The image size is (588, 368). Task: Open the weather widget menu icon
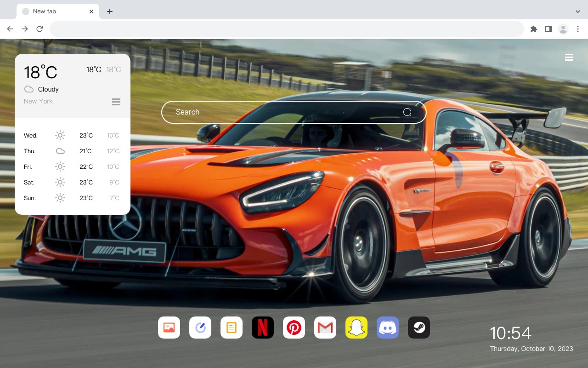[116, 102]
